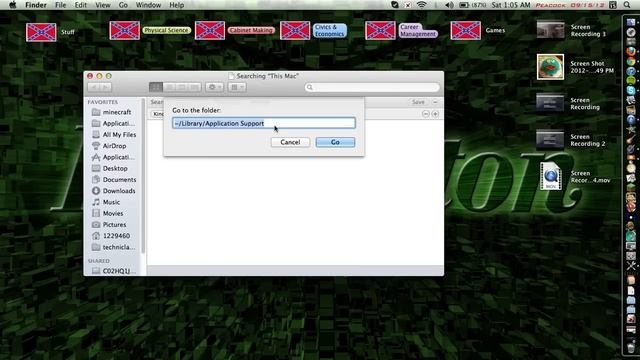Switch Finder to icon view

[156, 87]
